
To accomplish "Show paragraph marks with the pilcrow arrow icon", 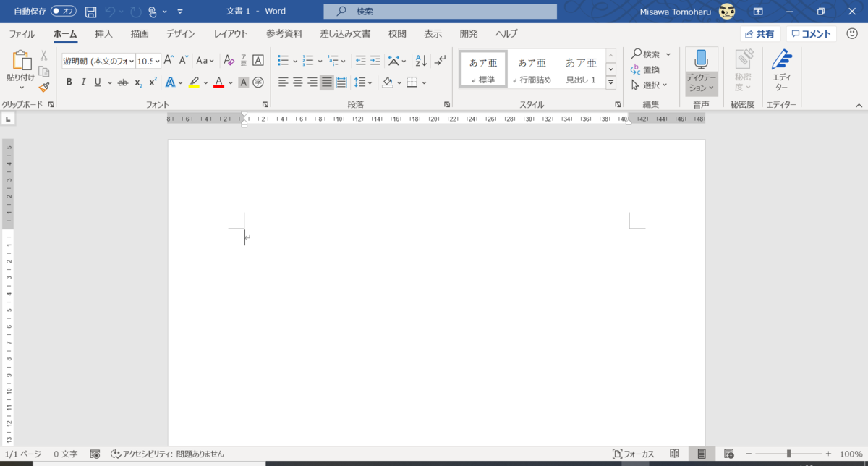I will [440, 61].
